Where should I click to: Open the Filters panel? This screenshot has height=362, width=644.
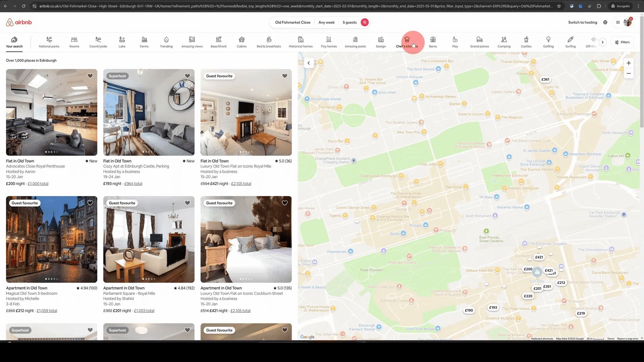click(x=622, y=42)
